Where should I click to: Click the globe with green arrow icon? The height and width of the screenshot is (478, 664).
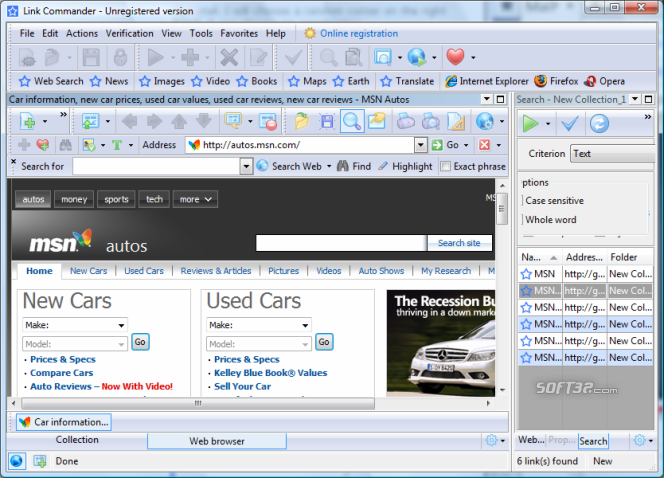click(417, 57)
